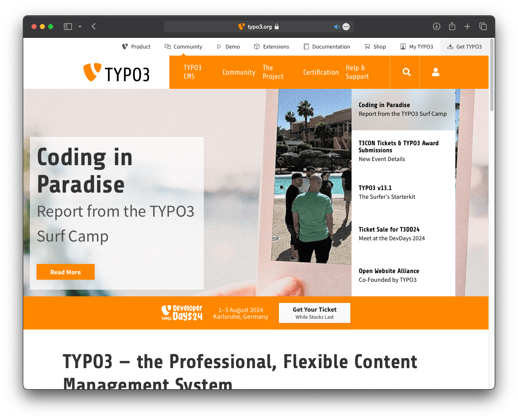Open search using the magnifier icon
The image size is (518, 420).
click(406, 72)
